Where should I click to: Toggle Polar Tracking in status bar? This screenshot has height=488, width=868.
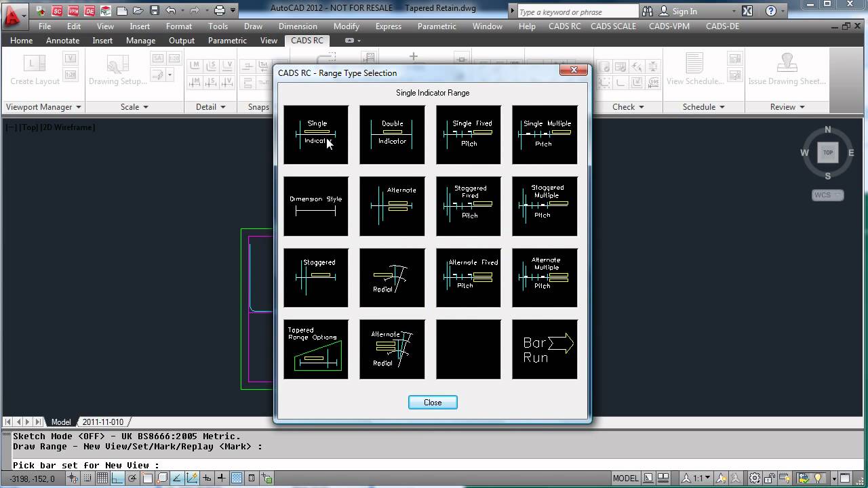click(132, 479)
